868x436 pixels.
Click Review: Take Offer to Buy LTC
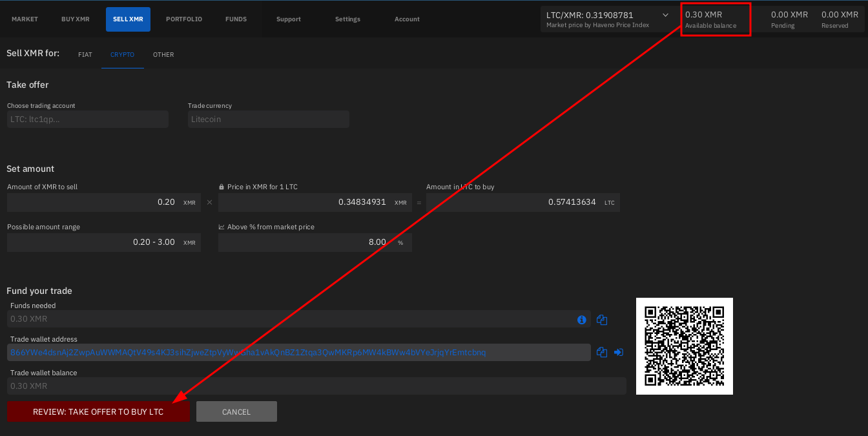pyautogui.click(x=98, y=411)
